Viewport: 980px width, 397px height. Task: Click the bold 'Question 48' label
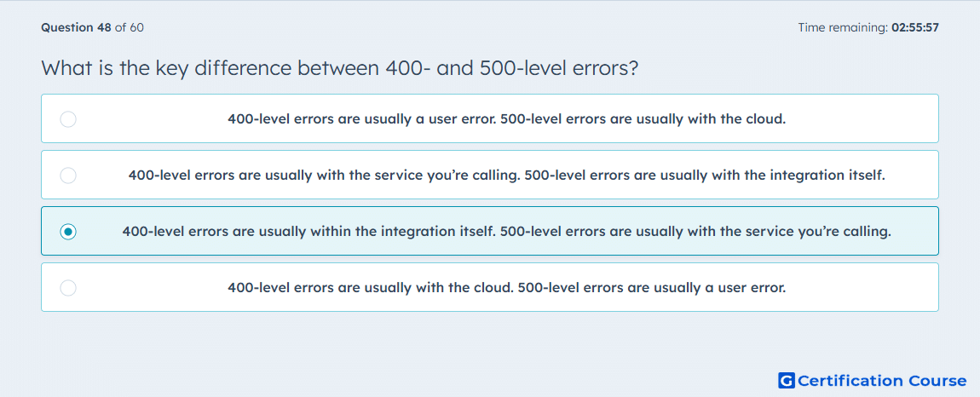click(x=76, y=27)
